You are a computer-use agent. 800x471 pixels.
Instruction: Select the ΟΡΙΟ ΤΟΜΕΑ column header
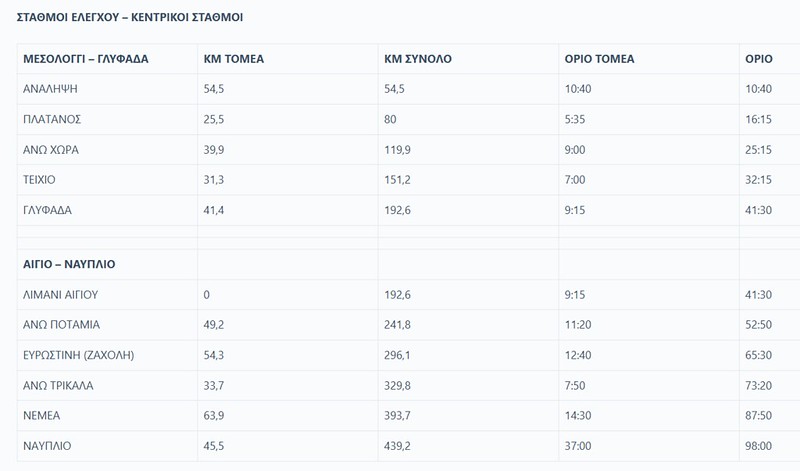click(x=599, y=59)
